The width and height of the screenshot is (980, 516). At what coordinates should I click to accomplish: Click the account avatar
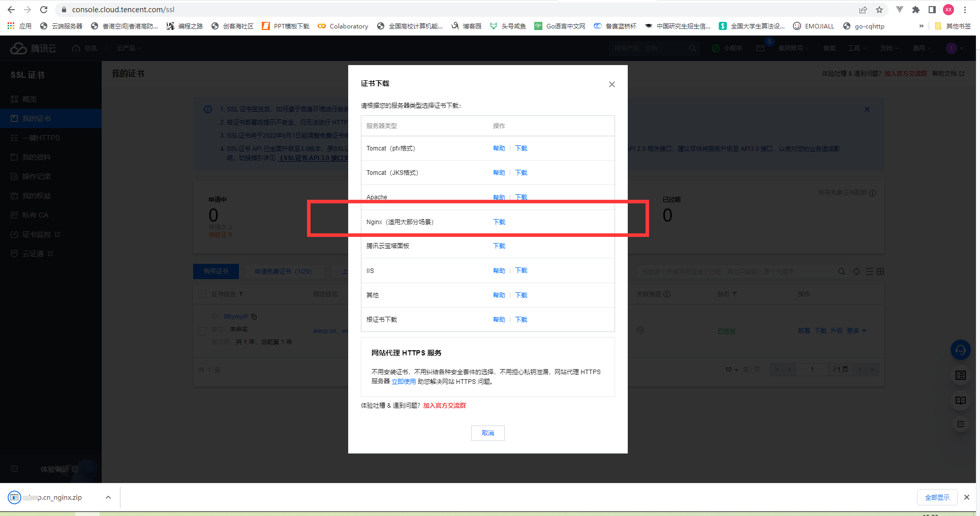[x=952, y=48]
